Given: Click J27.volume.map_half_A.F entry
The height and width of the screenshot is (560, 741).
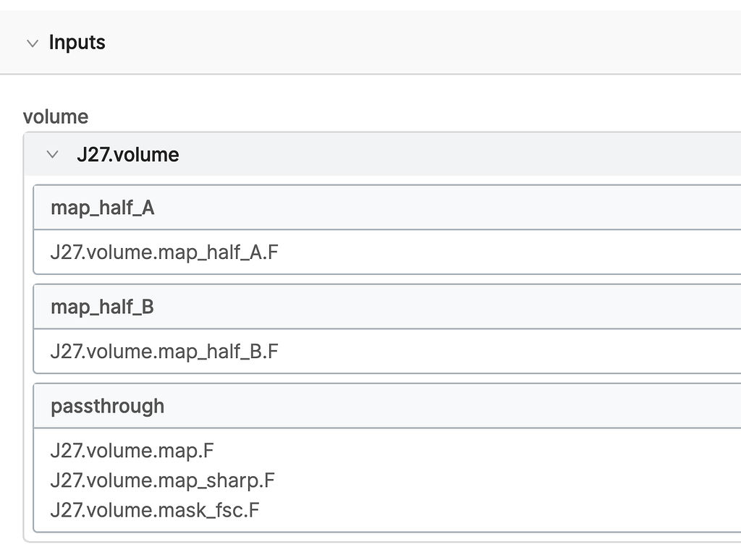Looking at the screenshot, I should point(164,253).
